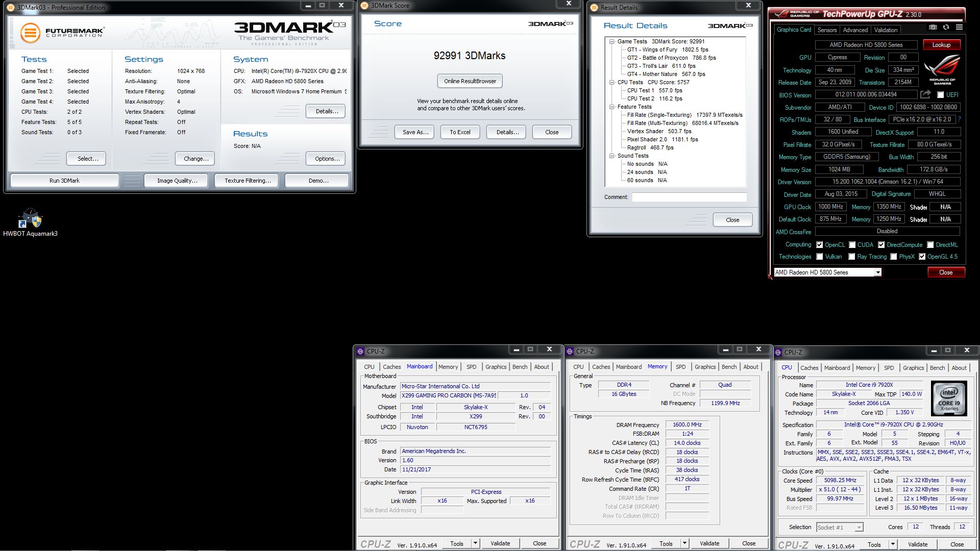Toggle the DirectML checkbox

[930, 245]
